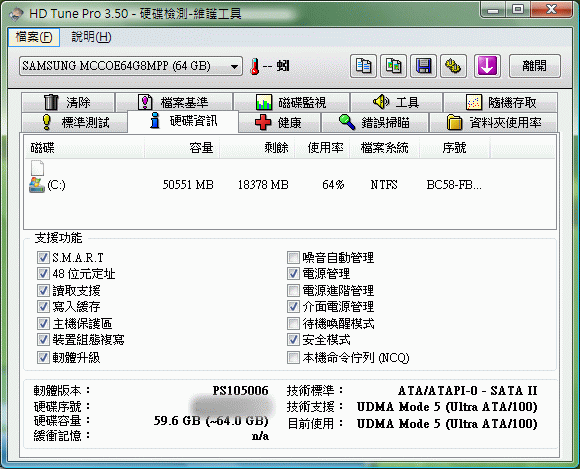Click the copy text to clipboard icon

coord(363,66)
